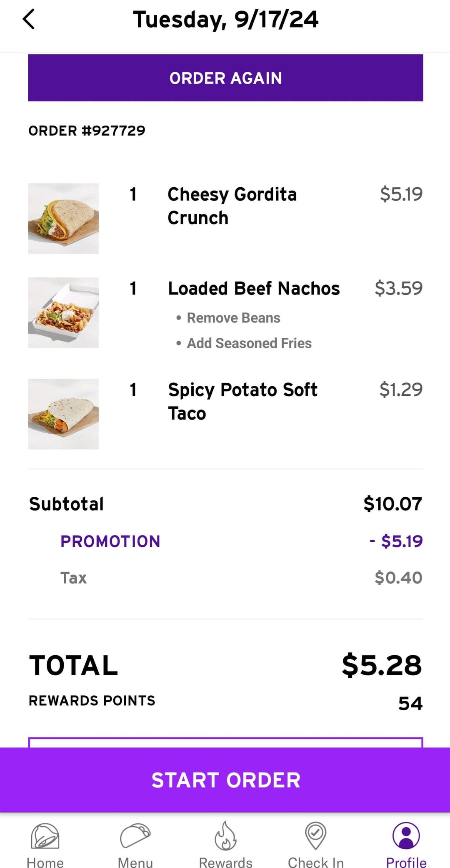Tap the back arrow icon
Viewport: 450px width, 868px height.
click(28, 20)
